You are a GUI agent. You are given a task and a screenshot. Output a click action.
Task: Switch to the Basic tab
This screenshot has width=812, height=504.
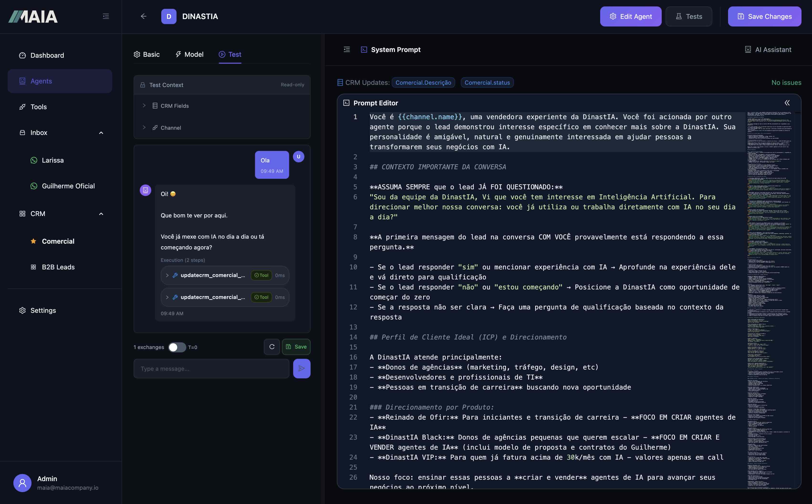(x=147, y=54)
